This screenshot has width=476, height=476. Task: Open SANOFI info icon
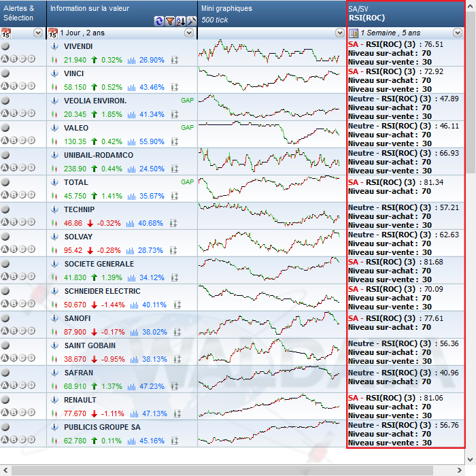click(x=54, y=318)
